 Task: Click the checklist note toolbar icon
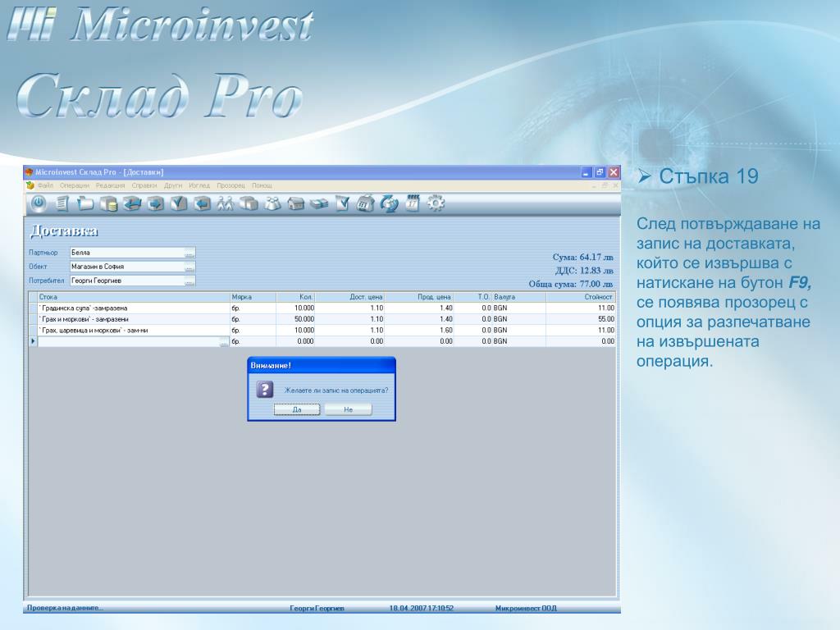[x=342, y=203]
